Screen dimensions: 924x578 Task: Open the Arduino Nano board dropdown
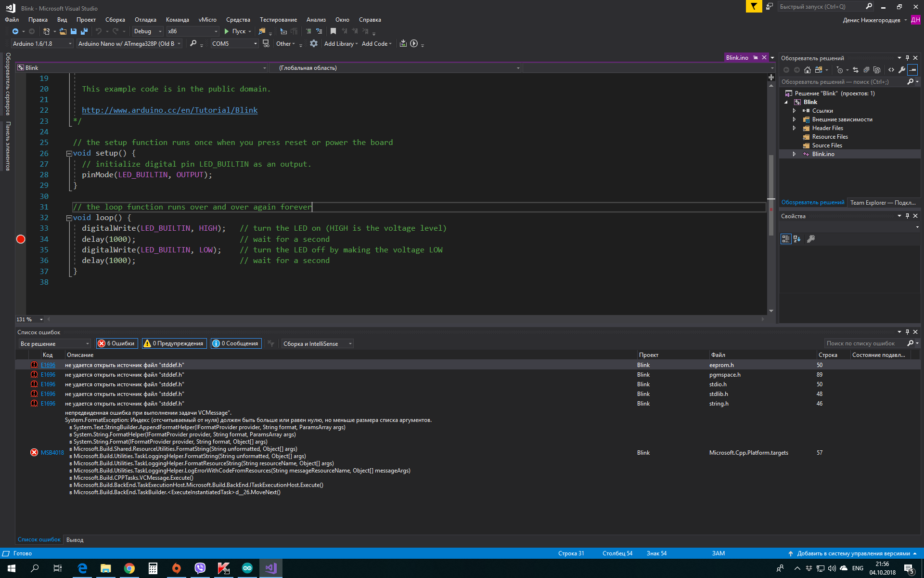129,43
